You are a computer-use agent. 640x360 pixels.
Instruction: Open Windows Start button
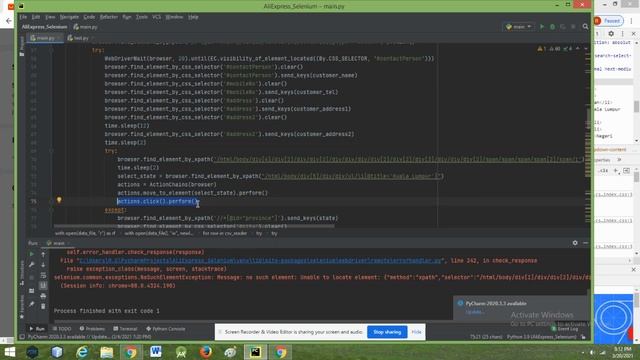[x=9, y=352]
